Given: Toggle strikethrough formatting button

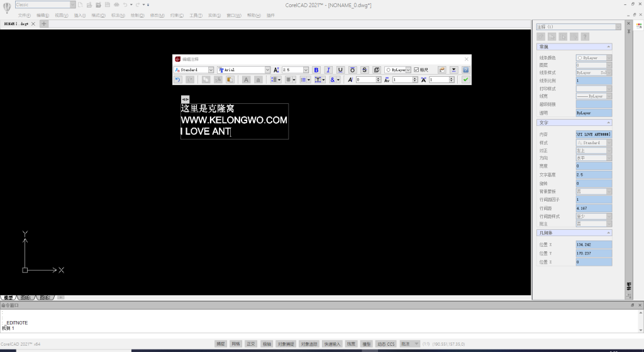Looking at the screenshot, I should (364, 70).
